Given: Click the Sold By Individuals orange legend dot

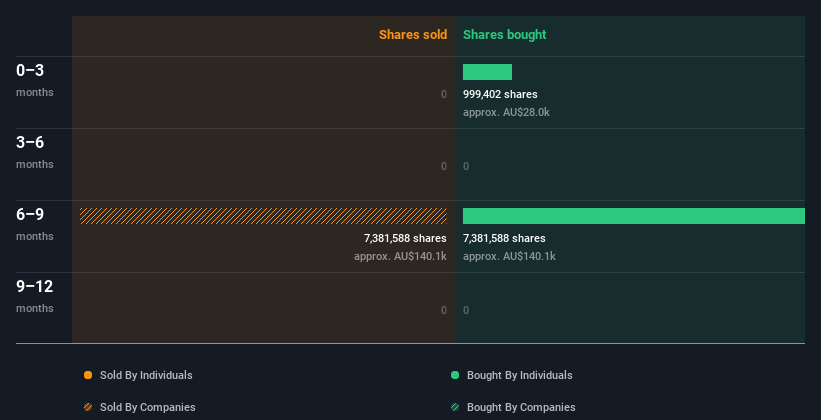Looking at the screenshot, I should click(x=88, y=375).
